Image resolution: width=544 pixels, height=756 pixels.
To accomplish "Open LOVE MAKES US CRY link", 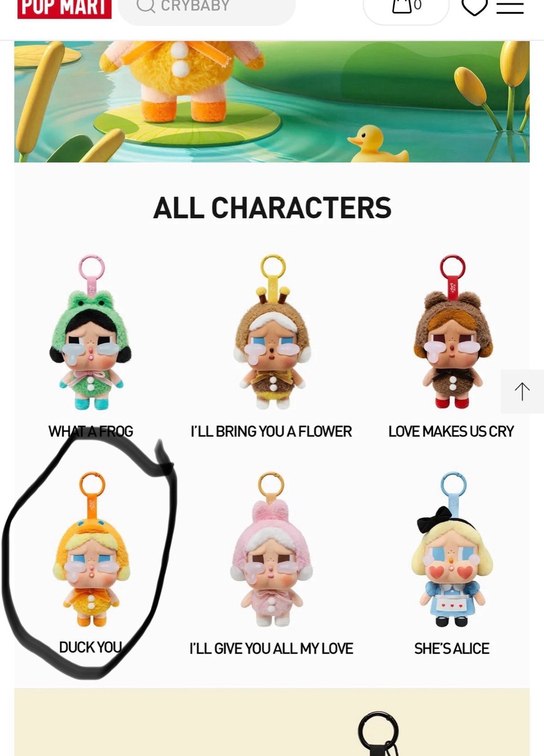I will click(451, 431).
